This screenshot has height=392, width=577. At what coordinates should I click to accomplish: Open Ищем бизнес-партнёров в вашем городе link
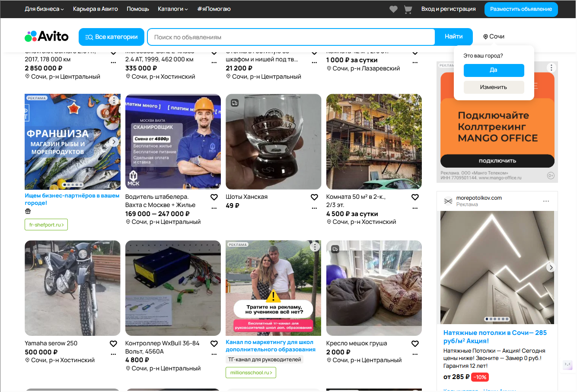72,199
